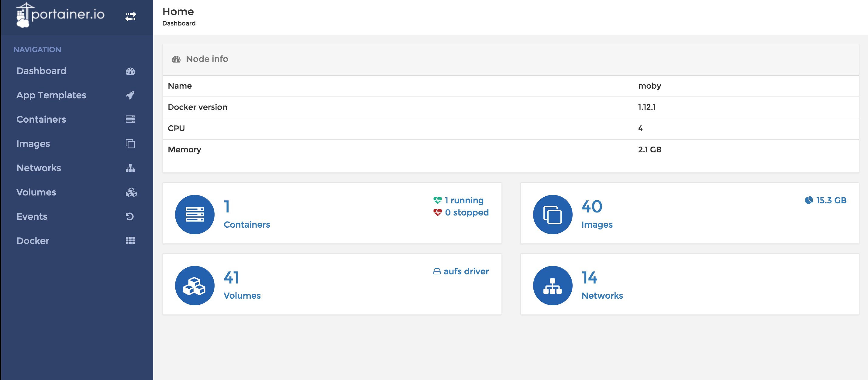Toggle the sidebar collapse arrows icon
Viewport: 868px width, 380px height.
130,16
